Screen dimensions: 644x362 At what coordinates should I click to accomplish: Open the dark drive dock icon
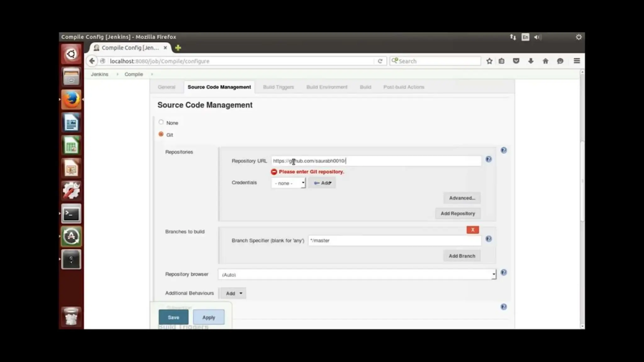71,259
